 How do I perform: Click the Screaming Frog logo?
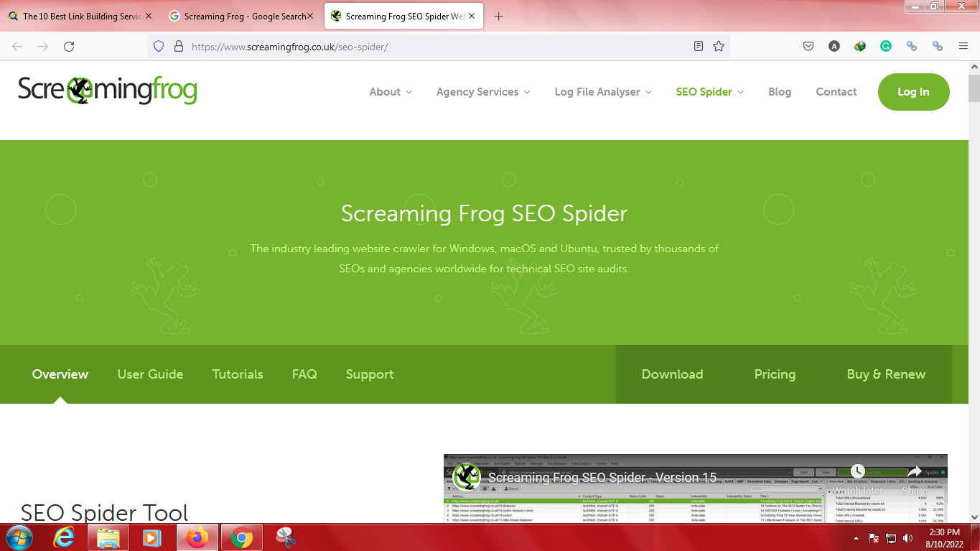107,91
